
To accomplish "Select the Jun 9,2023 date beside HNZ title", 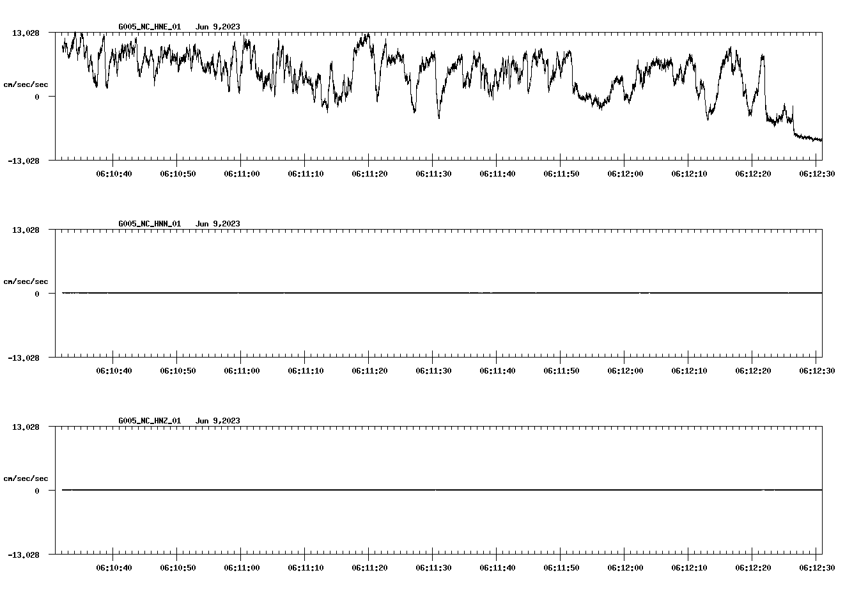I will click(218, 421).
